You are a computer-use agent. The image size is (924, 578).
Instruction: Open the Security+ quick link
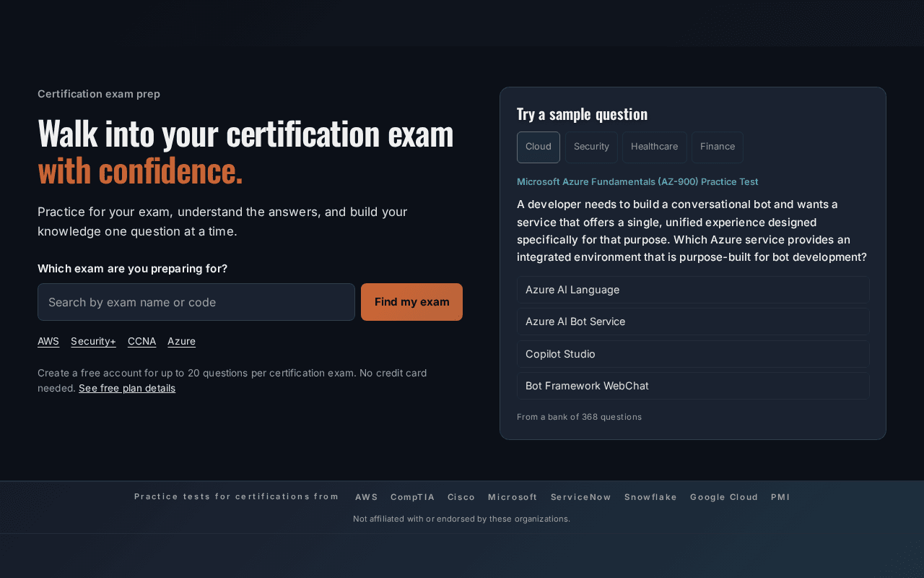[93, 341]
